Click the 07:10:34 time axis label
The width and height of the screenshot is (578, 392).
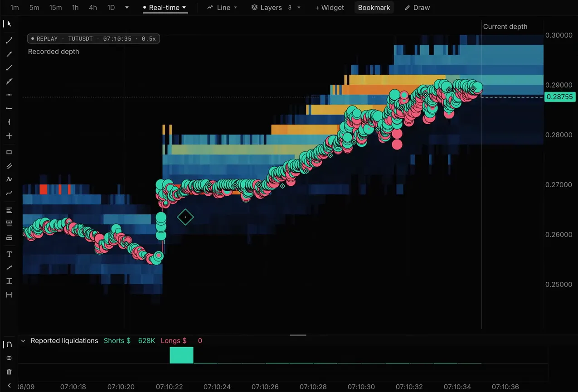click(457, 387)
